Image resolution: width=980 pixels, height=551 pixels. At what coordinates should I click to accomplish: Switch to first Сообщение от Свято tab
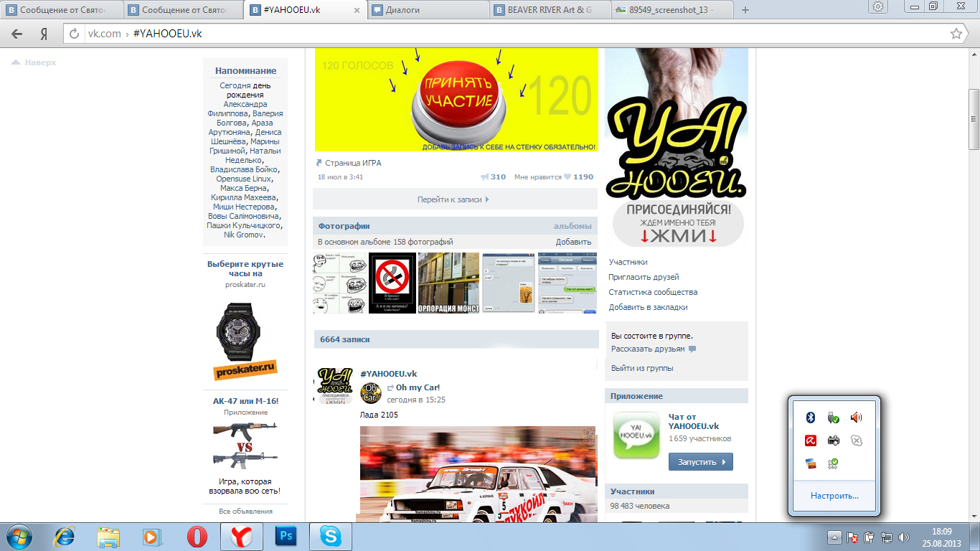click(x=63, y=10)
